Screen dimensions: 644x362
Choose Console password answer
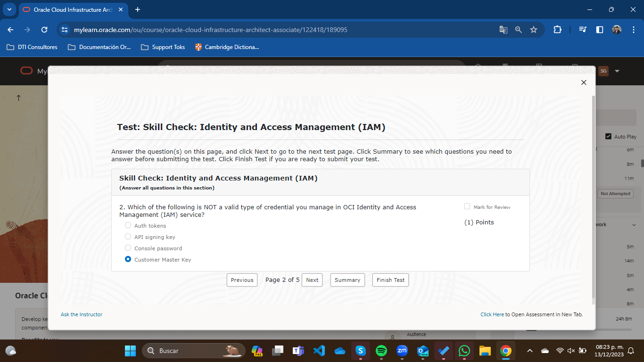click(x=128, y=248)
